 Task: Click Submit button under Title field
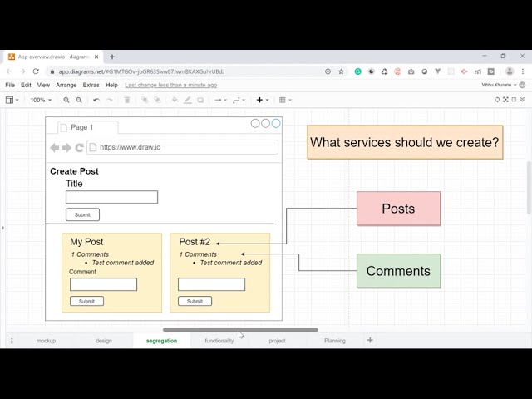click(82, 214)
